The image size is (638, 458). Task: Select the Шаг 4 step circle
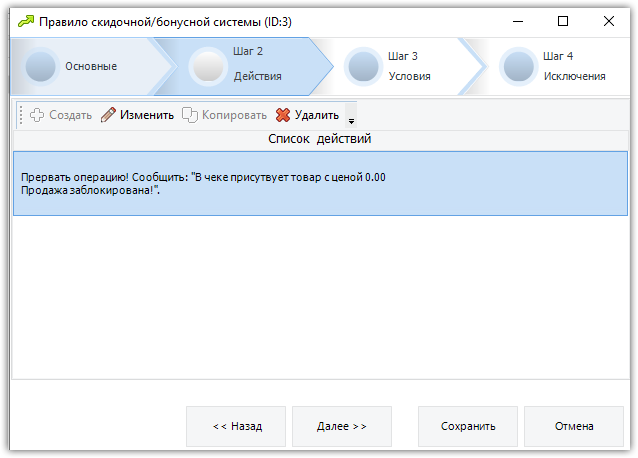coord(518,66)
